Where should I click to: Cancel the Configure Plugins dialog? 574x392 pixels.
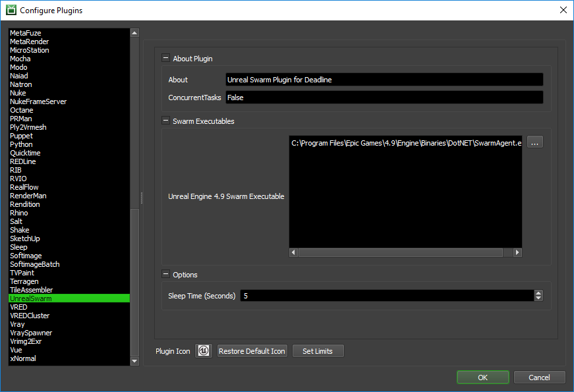point(539,378)
